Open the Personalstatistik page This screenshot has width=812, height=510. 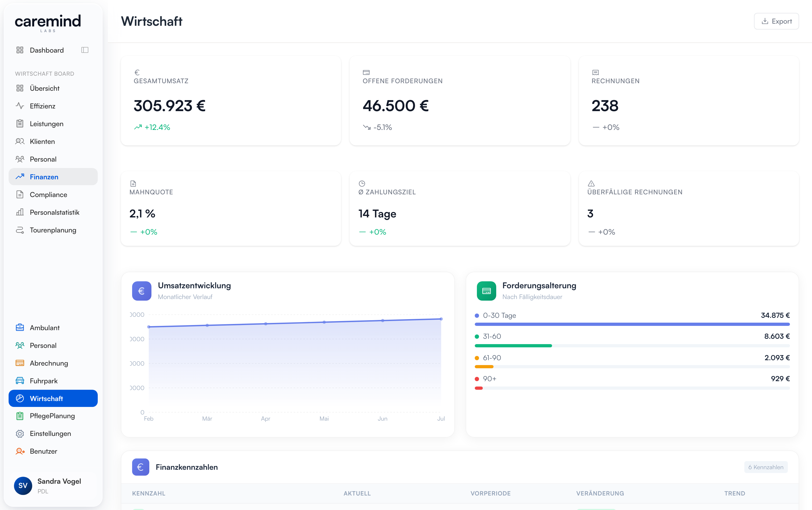tap(53, 212)
